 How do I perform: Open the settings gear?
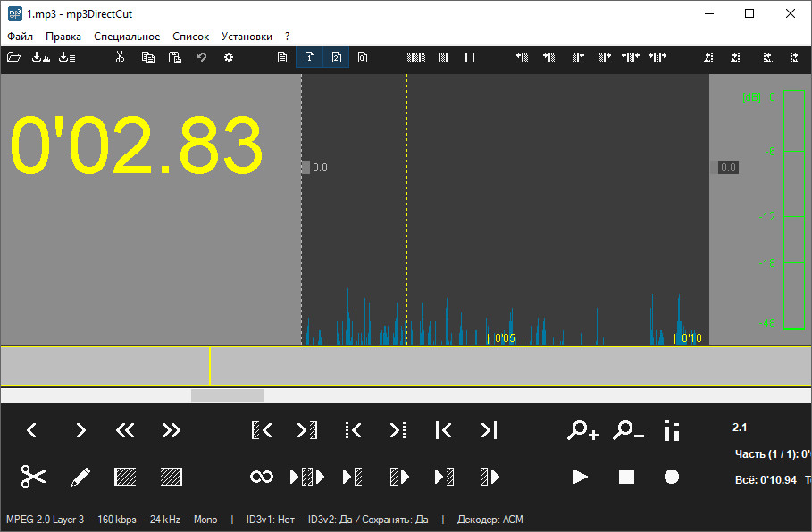click(229, 56)
